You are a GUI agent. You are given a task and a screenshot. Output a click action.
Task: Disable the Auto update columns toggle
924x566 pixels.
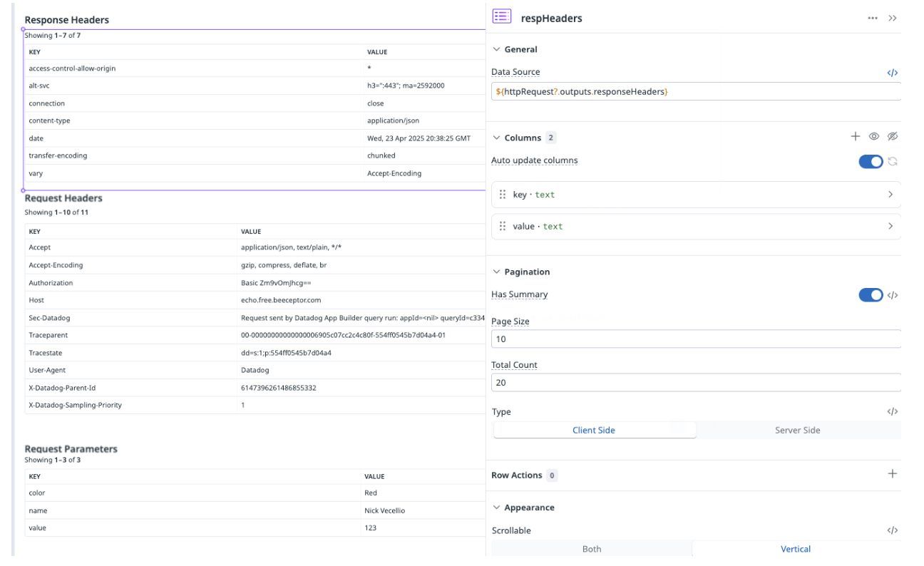coord(871,161)
